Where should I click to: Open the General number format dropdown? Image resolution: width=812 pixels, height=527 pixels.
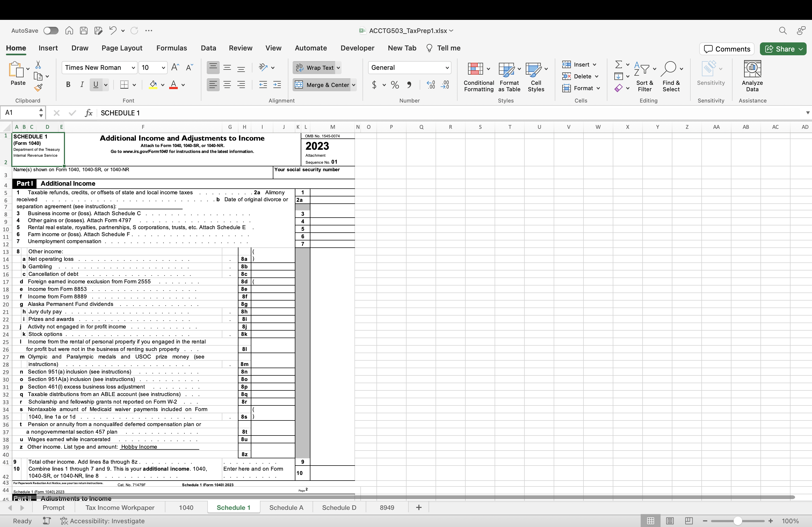[447, 68]
